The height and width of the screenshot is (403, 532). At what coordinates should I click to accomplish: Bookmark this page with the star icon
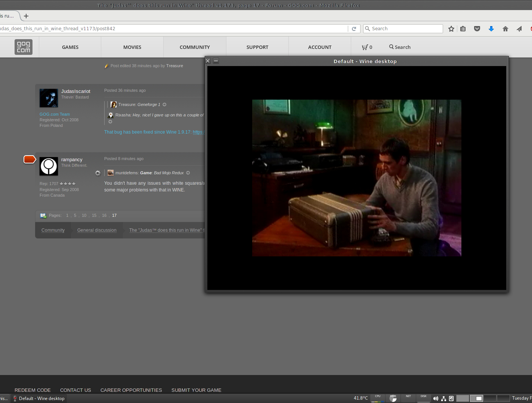451,29
